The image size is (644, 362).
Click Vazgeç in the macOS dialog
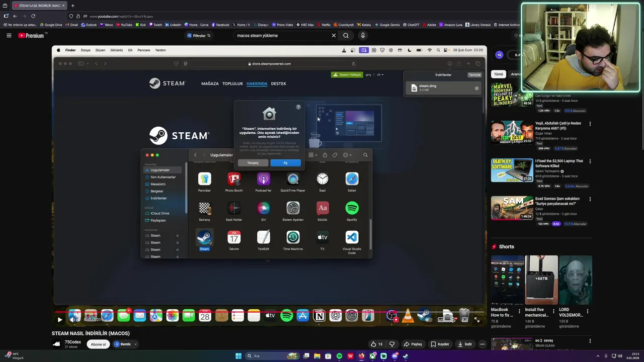click(253, 162)
